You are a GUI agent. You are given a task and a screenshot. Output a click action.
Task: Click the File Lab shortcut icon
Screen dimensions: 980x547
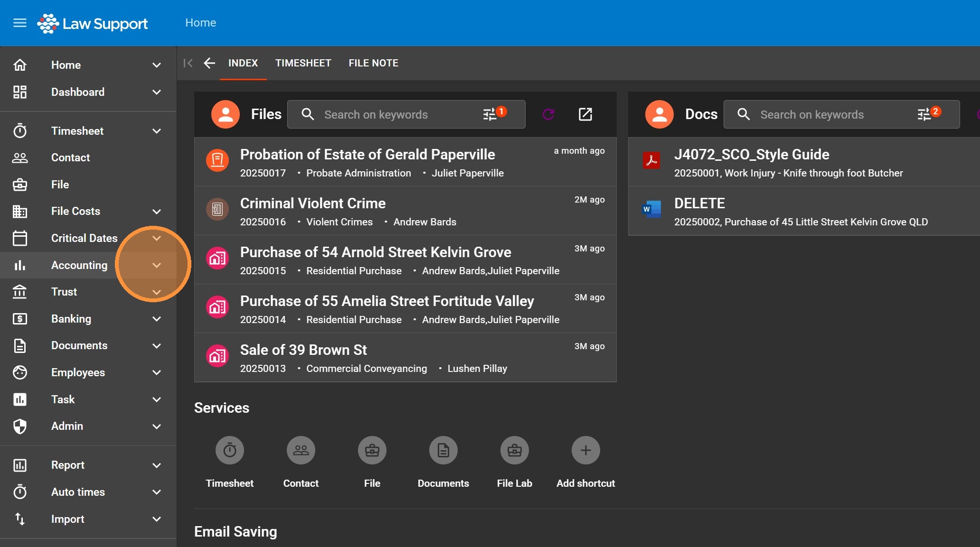[514, 450]
